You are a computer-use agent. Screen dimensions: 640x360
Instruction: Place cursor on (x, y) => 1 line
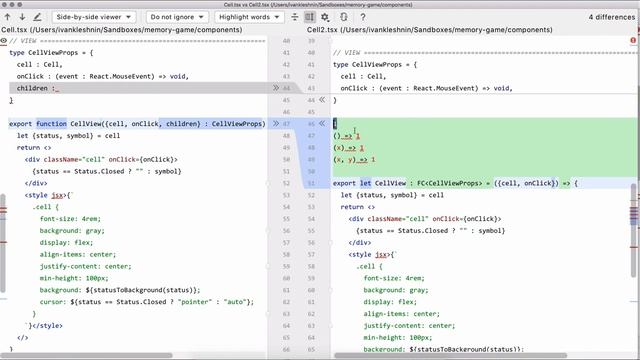(x=354, y=160)
